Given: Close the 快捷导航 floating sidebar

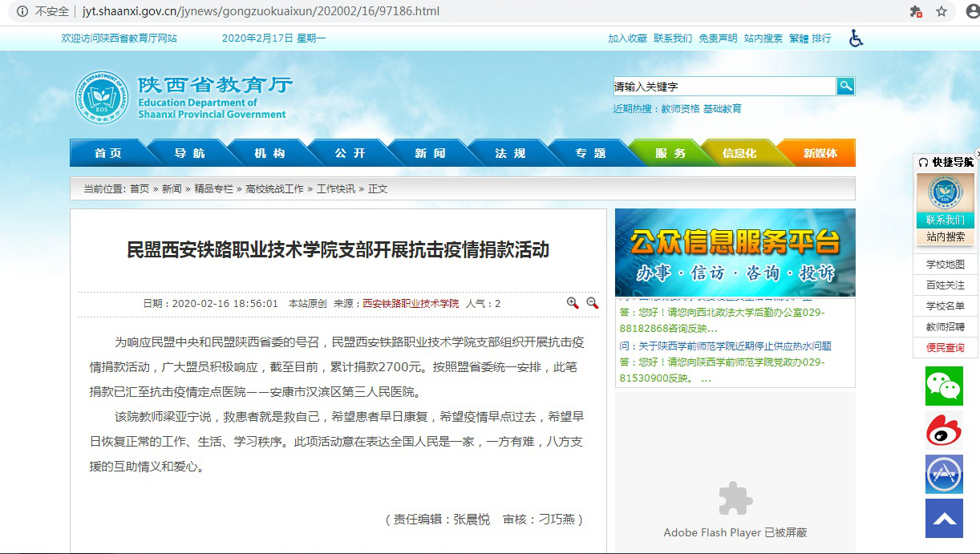Looking at the screenshot, I should point(977,153).
